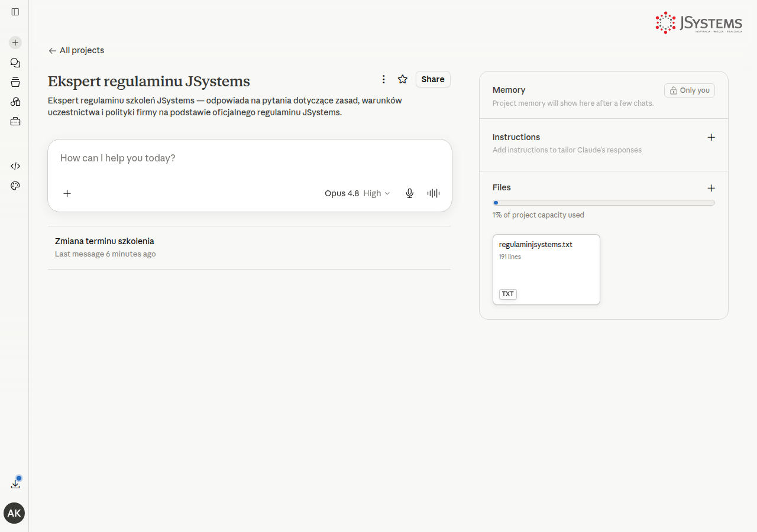Click the '191 lines' label on file card

pos(510,257)
